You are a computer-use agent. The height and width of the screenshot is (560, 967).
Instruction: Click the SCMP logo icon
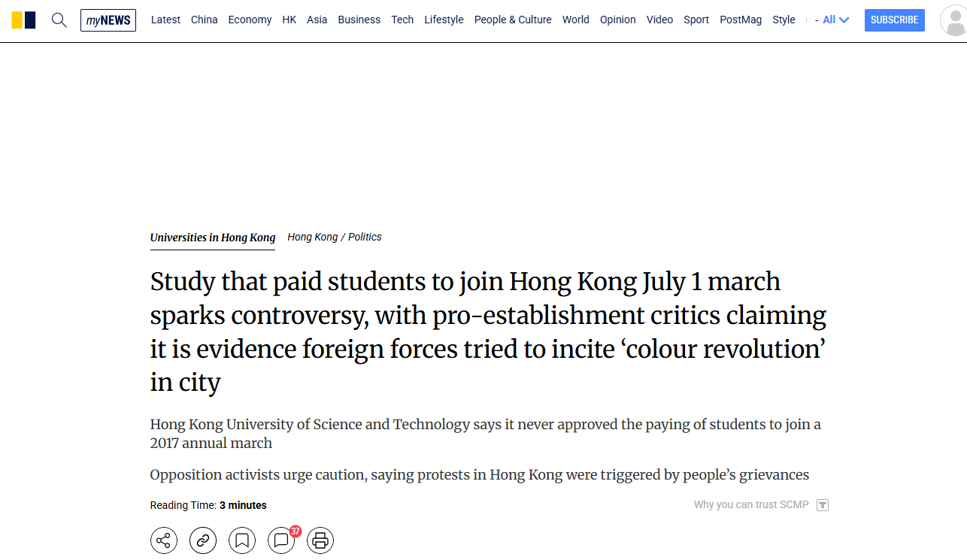point(23,20)
